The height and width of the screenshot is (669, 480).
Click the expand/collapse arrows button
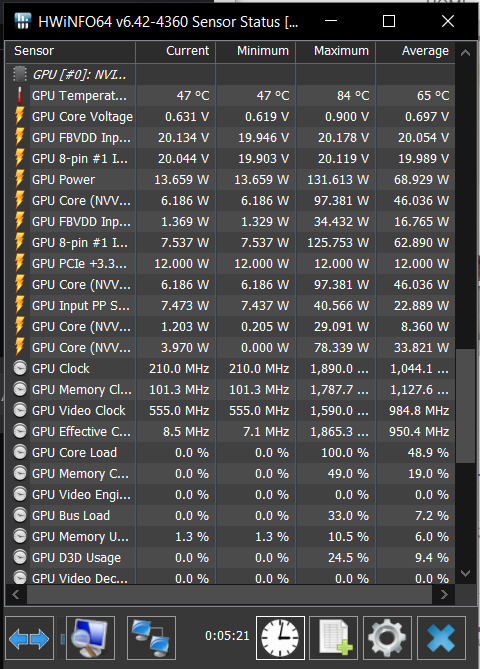[29, 638]
